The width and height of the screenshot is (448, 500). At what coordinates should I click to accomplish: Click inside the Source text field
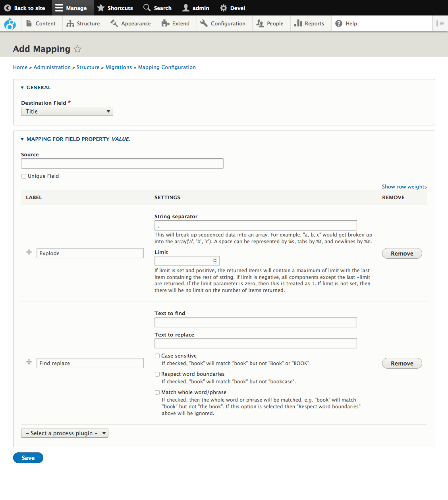click(x=122, y=163)
